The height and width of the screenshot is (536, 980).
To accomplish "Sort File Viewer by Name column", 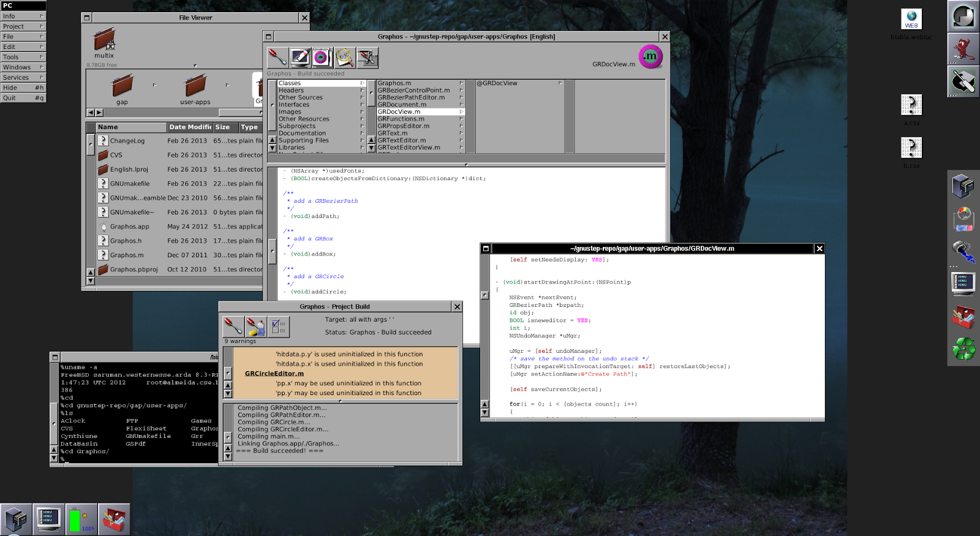I will tap(131, 127).
